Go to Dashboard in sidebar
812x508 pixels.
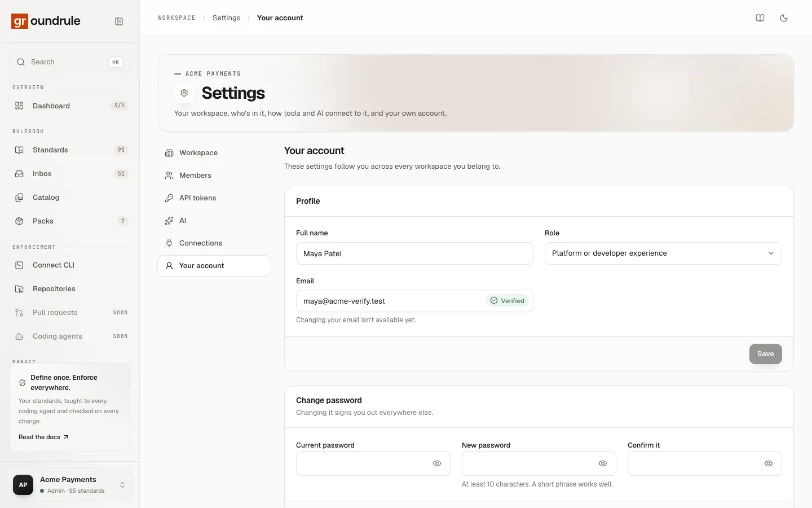[70, 106]
